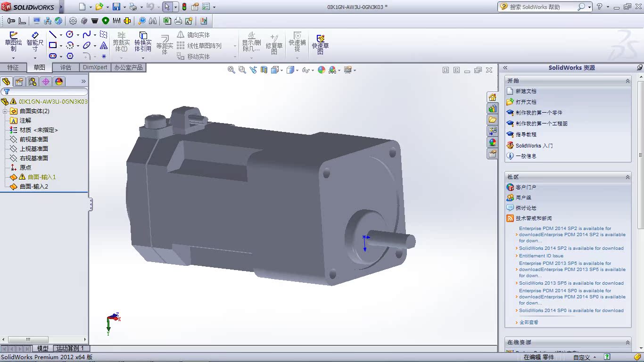The width and height of the screenshot is (644, 362).
Task: Click the Print icon in title bar
Action: (133, 7)
